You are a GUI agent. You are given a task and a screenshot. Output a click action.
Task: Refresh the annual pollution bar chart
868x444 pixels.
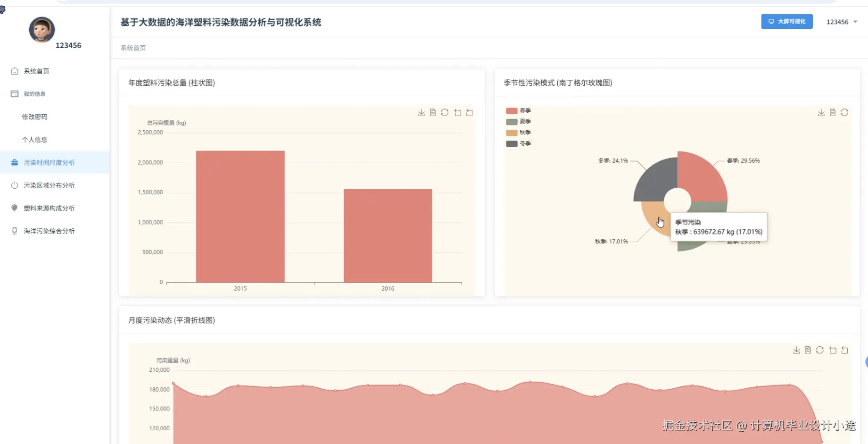445,112
